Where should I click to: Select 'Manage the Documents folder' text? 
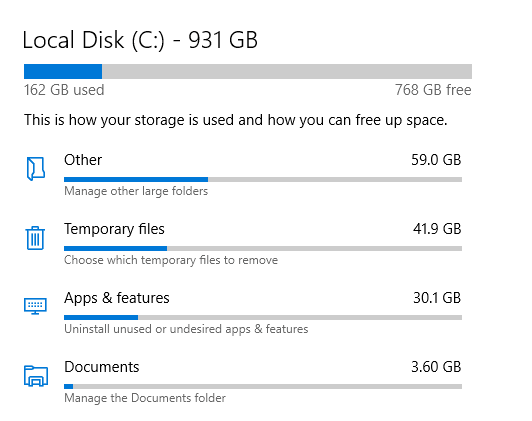(x=145, y=398)
